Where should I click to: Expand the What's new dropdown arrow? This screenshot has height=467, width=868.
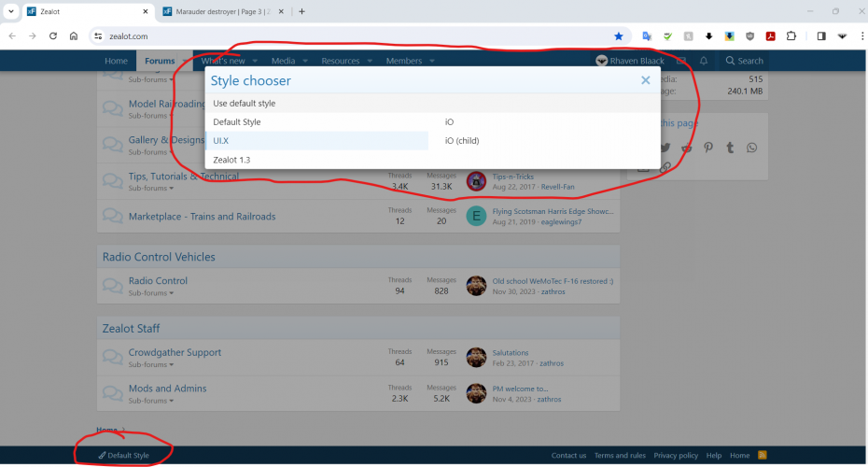pyautogui.click(x=255, y=61)
